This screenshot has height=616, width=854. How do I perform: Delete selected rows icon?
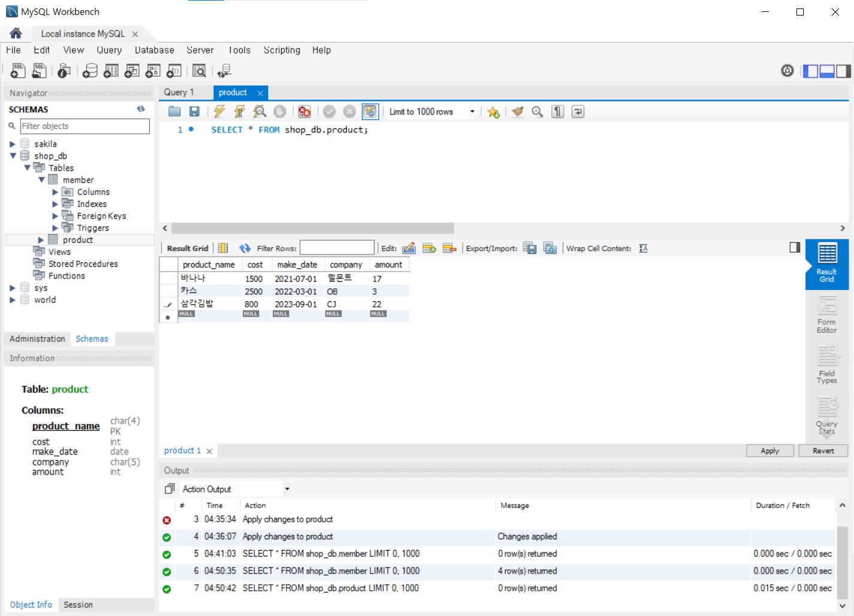(x=449, y=248)
